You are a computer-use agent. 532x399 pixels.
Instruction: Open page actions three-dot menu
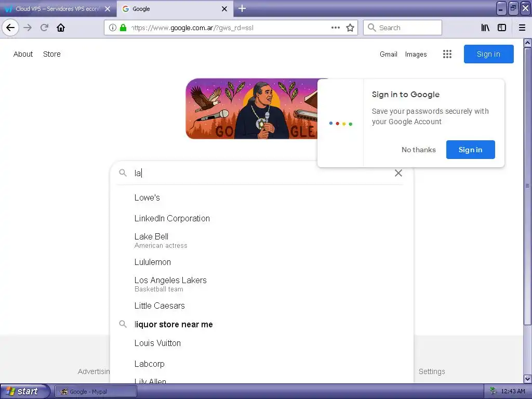(x=336, y=28)
